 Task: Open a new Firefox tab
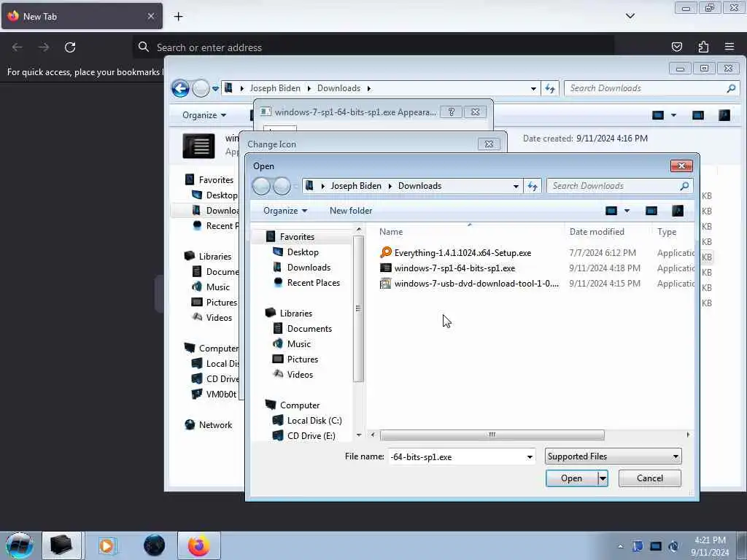coord(178,17)
